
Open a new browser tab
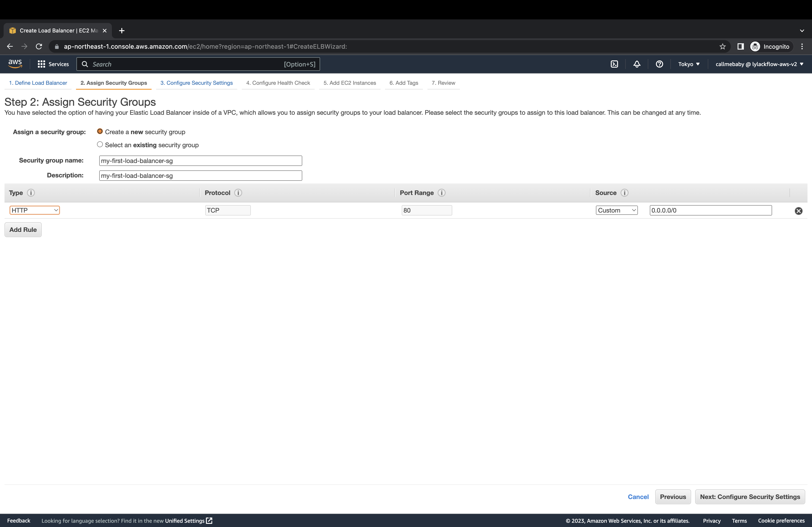[x=121, y=31]
